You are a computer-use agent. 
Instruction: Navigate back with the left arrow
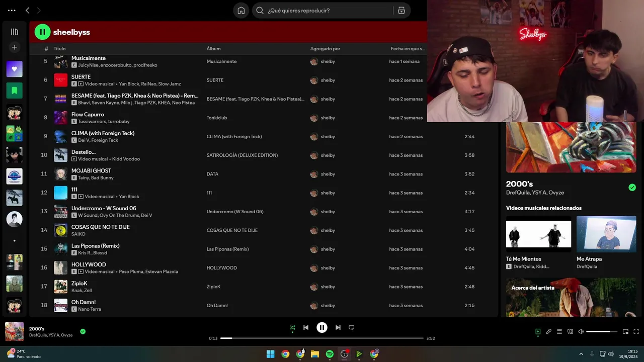click(28, 11)
